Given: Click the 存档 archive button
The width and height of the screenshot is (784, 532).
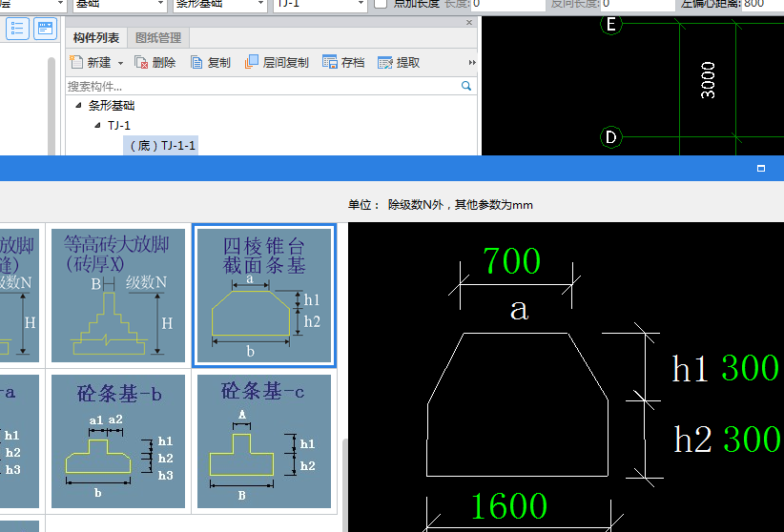Looking at the screenshot, I should pyautogui.click(x=343, y=63).
